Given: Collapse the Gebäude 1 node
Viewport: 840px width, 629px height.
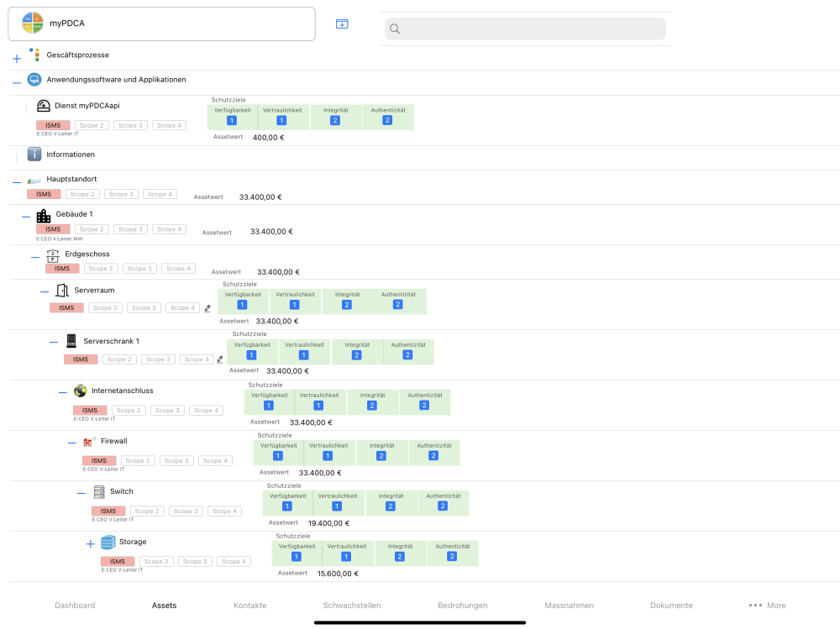Looking at the screenshot, I should (26, 217).
